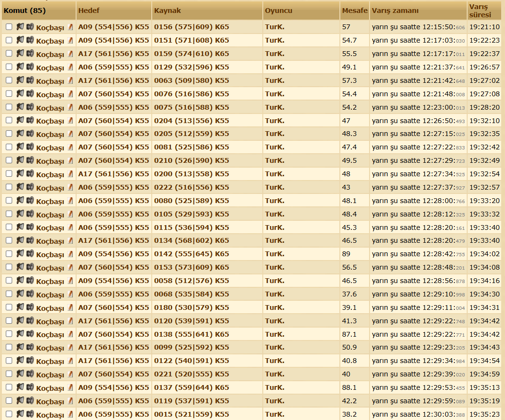Click the axe icon on the 0015 (521|559) row
This screenshot has height=420, width=505.
point(20,414)
